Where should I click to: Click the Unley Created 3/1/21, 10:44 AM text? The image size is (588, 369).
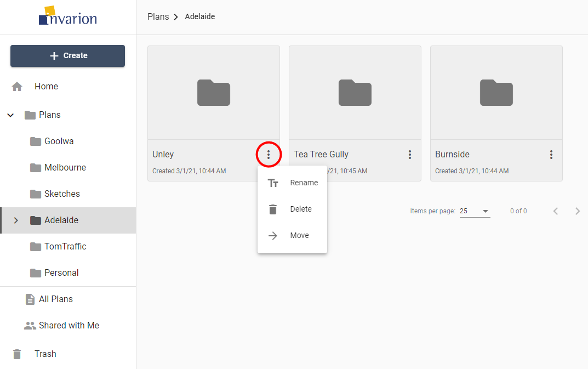pyautogui.click(x=189, y=171)
